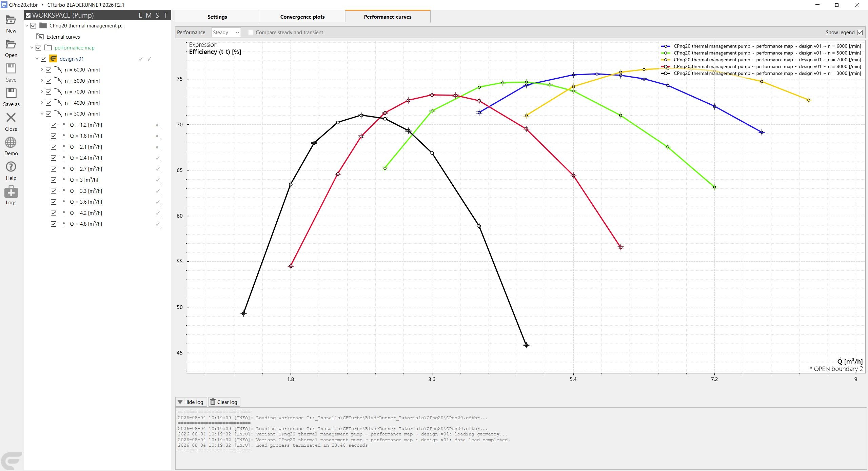Click the New workspace icon
The image size is (868, 471).
[x=11, y=20]
